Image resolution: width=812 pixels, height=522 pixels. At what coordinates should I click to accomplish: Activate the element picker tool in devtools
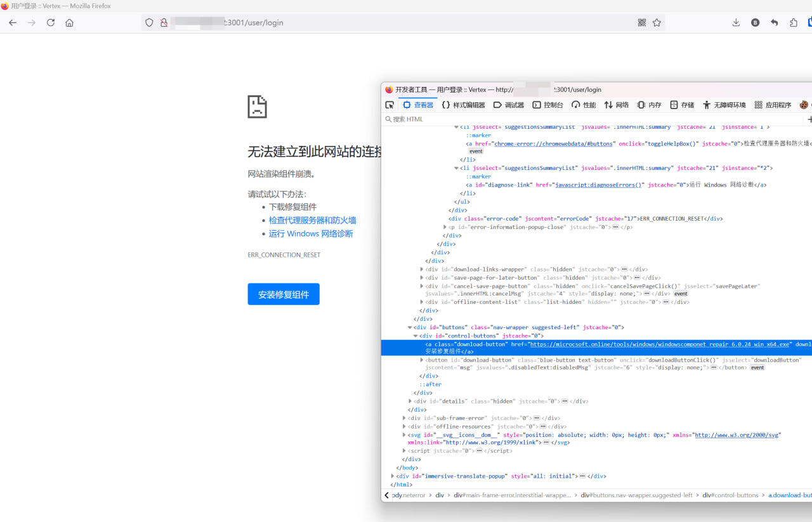click(x=390, y=105)
